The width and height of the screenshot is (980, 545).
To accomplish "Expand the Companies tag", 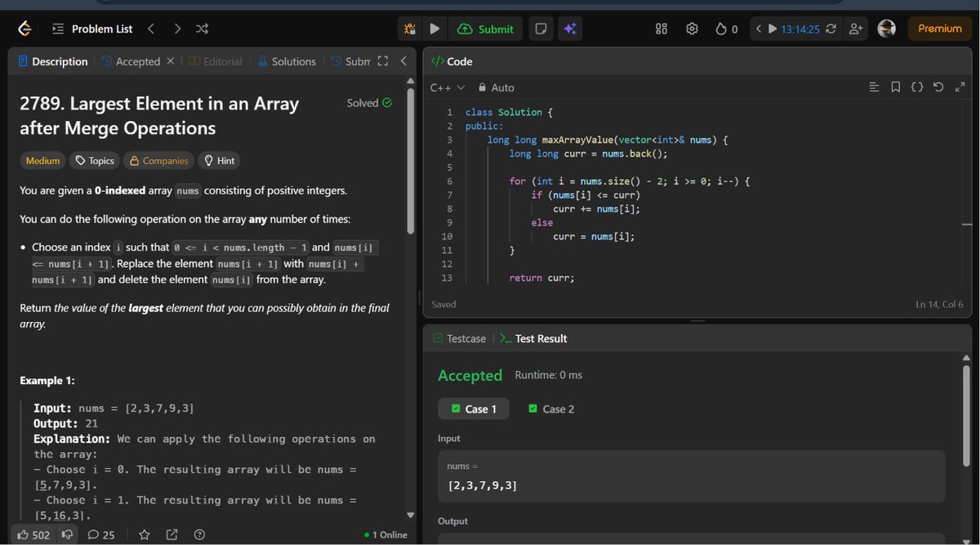I will coord(159,161).
